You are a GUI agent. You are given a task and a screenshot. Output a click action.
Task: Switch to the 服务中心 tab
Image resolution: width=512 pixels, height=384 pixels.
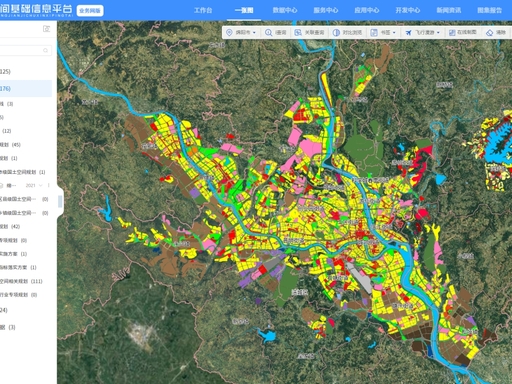pos(326,10)
